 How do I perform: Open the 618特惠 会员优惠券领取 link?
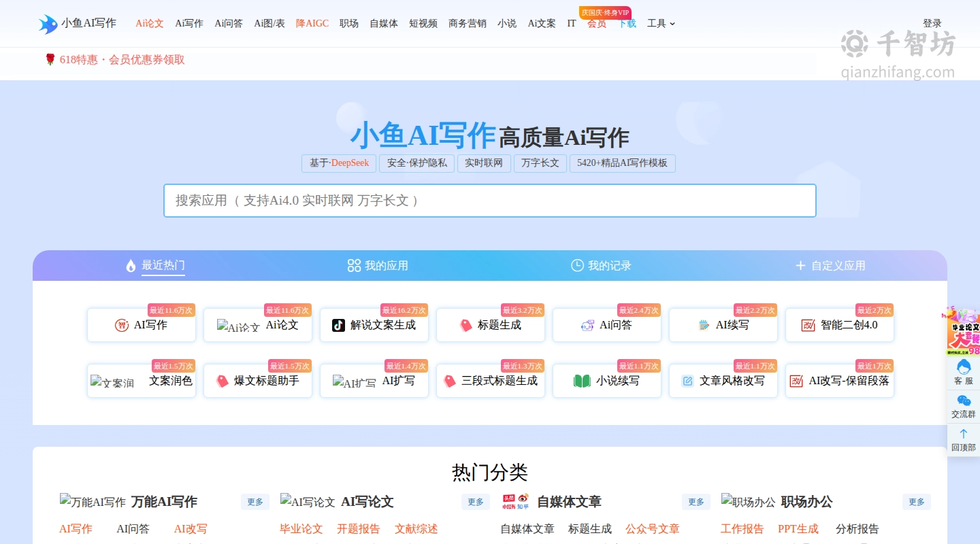pyautogui.click(x=122, y=60)
